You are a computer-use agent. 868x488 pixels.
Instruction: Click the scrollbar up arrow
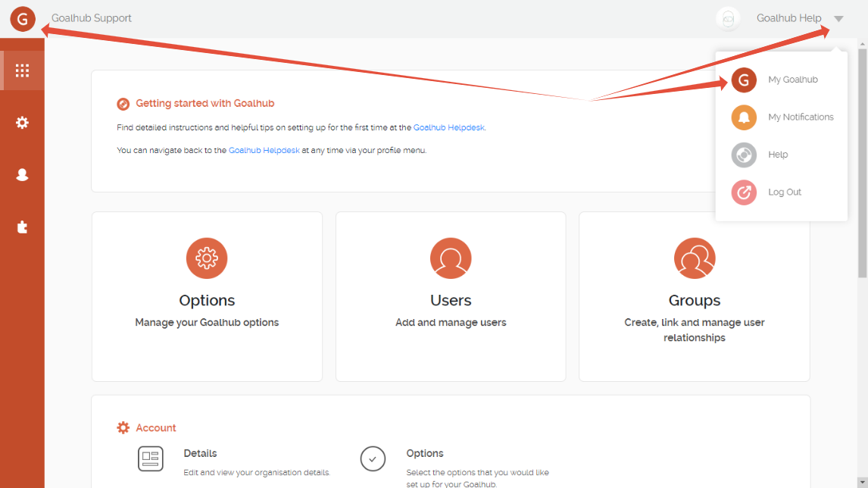(863, 44)
